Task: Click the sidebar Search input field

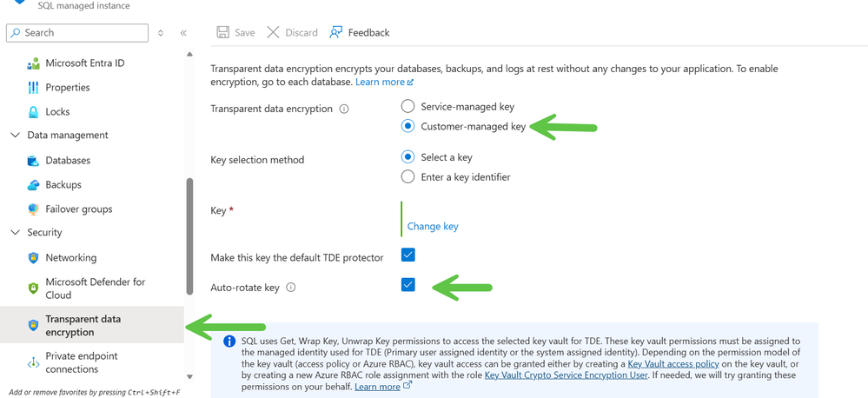Action: point(77,33)
